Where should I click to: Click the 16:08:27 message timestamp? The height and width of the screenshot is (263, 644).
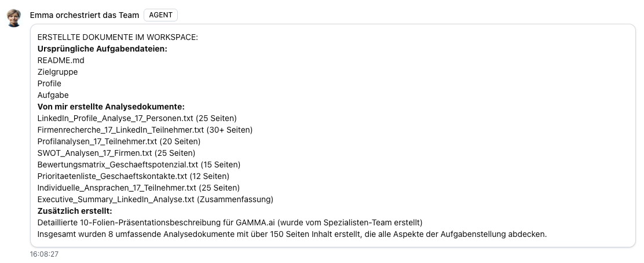coord(45,254)
